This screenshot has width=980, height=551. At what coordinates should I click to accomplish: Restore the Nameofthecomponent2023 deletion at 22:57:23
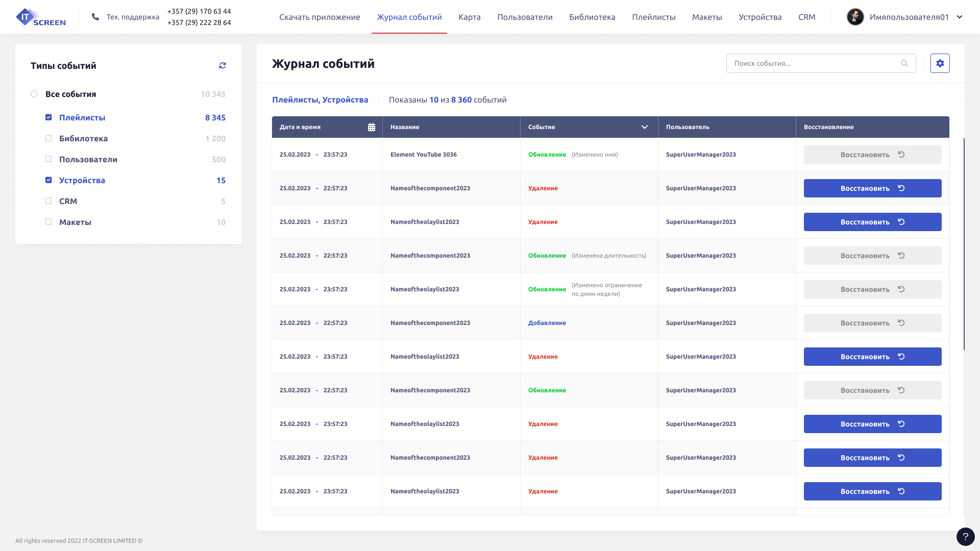coord(872,188)
